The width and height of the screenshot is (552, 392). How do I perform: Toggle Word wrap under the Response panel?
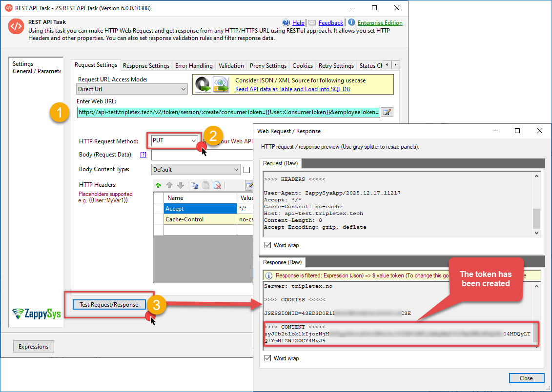click(267, 358)
